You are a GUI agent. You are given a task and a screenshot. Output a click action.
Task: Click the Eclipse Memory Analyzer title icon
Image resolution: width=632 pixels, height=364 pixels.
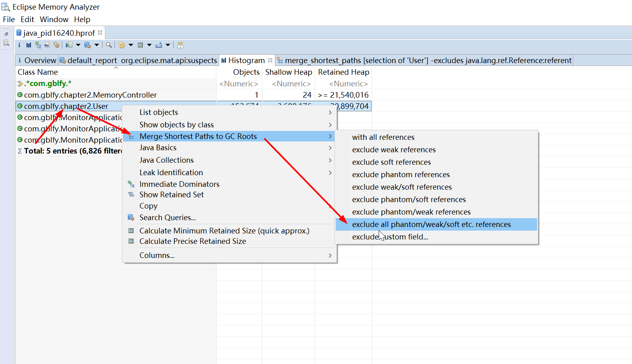coord(6,7)
